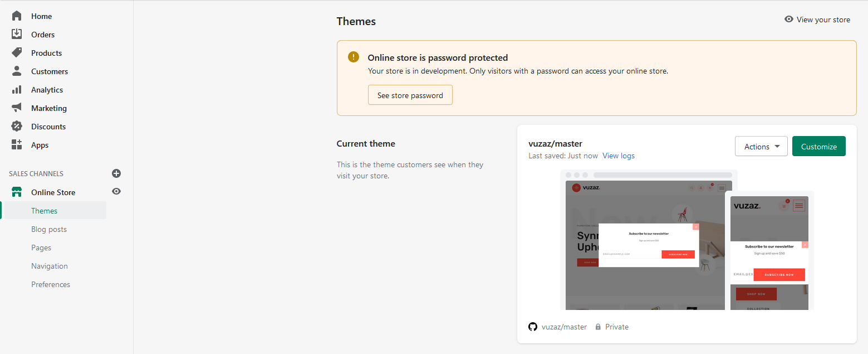
Task: Click the Marketing megaphone icon
Action: (x=17, y=108)
